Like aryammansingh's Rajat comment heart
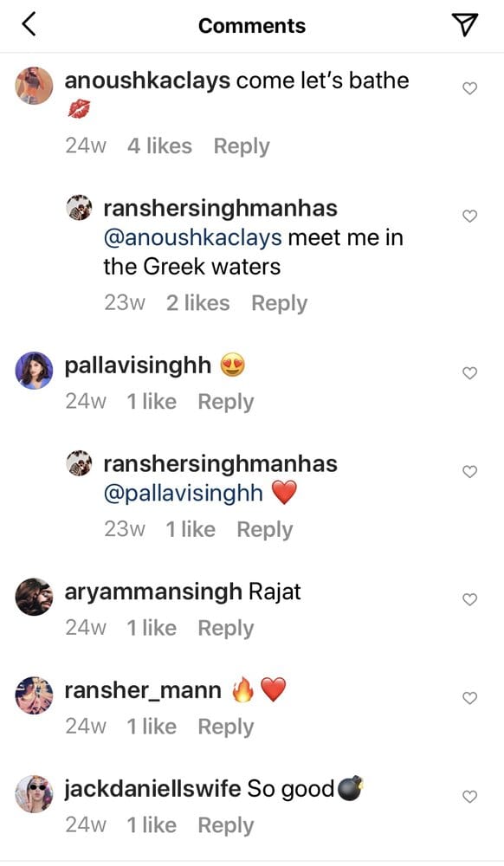 pyautogui.click(x=469, y=599)
